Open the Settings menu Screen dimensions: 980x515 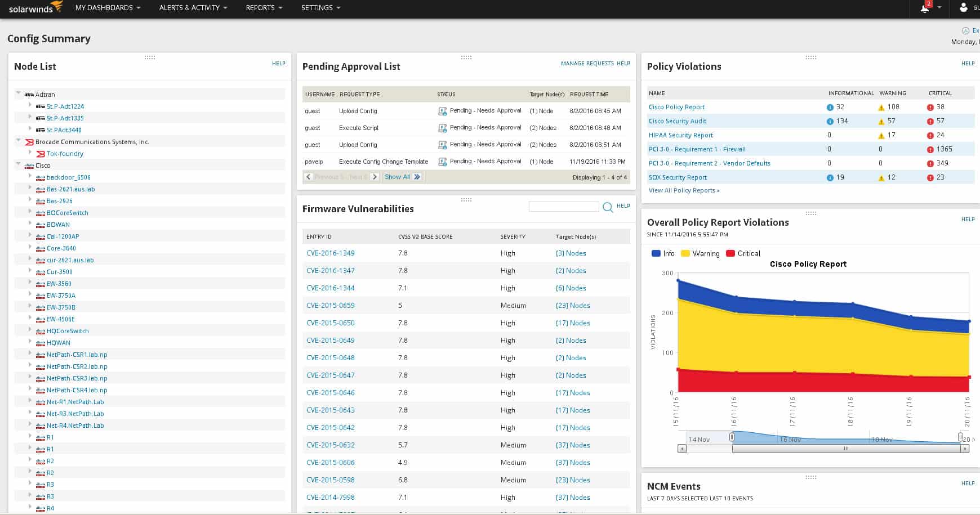320,8
